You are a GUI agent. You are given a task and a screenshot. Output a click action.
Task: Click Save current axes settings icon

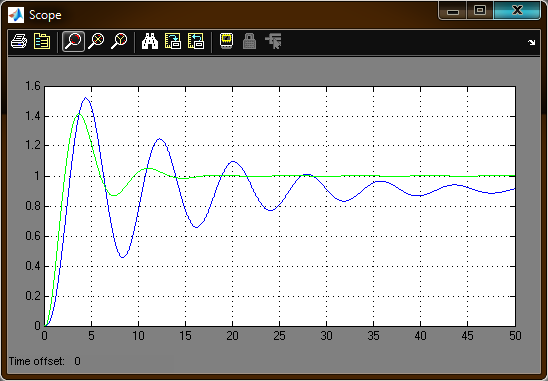point(173,41)
